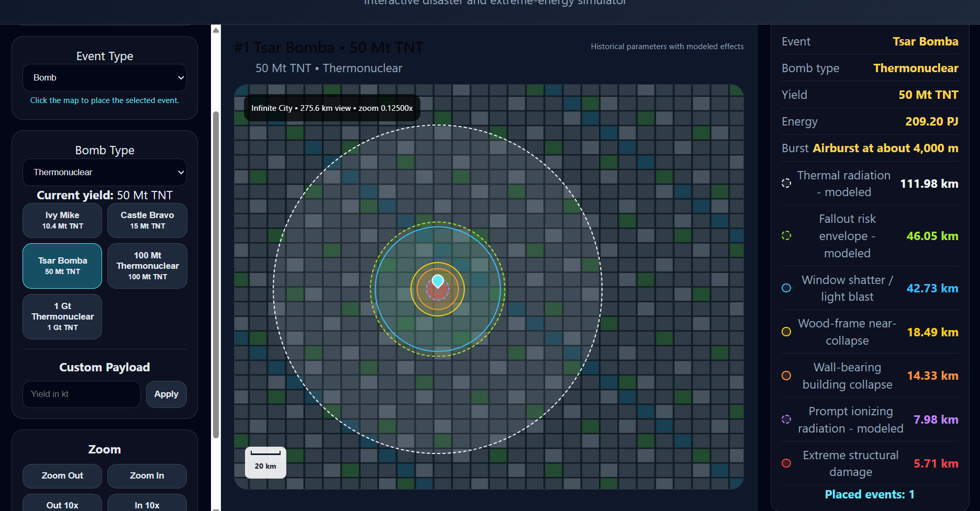
Task: Click the thermal radiation dashed circle legend icon
Action: coord(786,183)
